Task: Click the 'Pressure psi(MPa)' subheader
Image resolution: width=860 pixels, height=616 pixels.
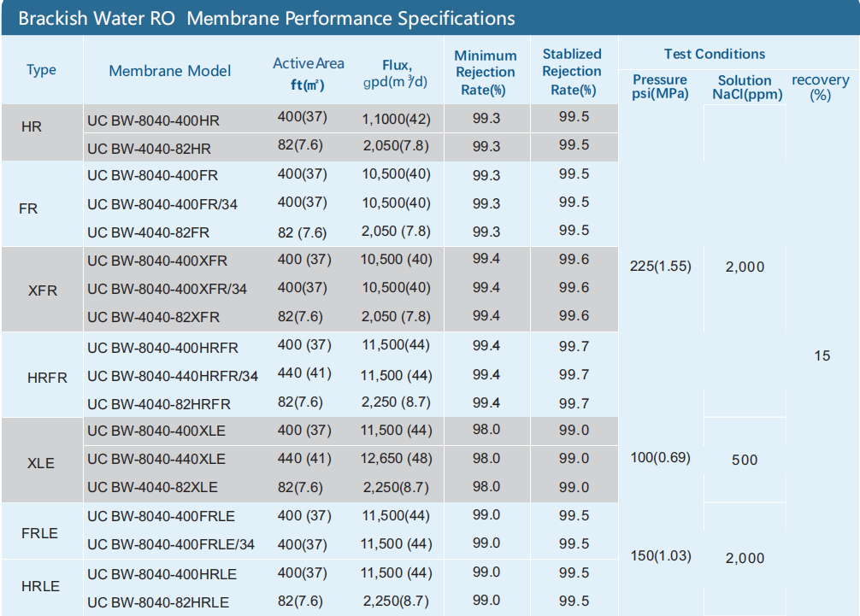Action: tap(660, 86)
